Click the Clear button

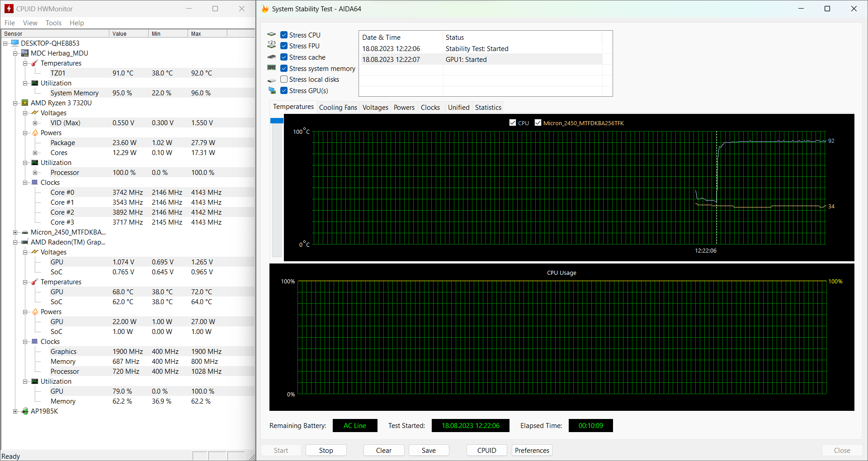(x=384, y=451)
